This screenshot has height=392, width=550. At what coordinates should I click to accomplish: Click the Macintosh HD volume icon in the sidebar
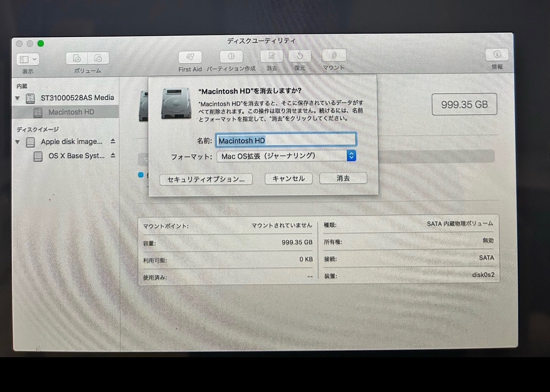[38, 112]
